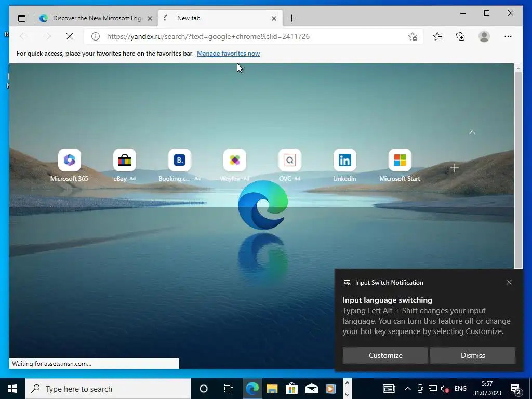532x399 pixels.
Task: Open Settings and more ellipsis menu
Action: (x=508, y=36)
